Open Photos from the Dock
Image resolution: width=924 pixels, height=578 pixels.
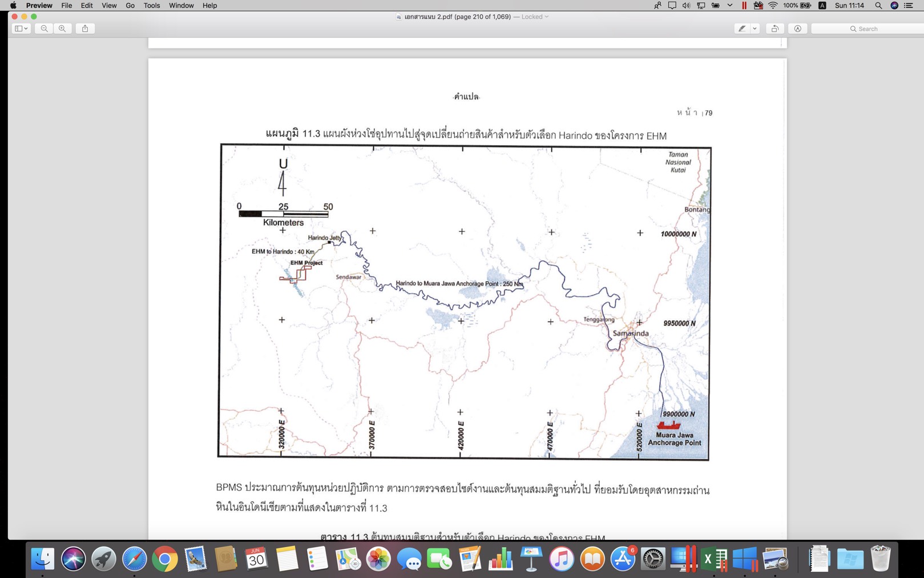click(378, 559)
